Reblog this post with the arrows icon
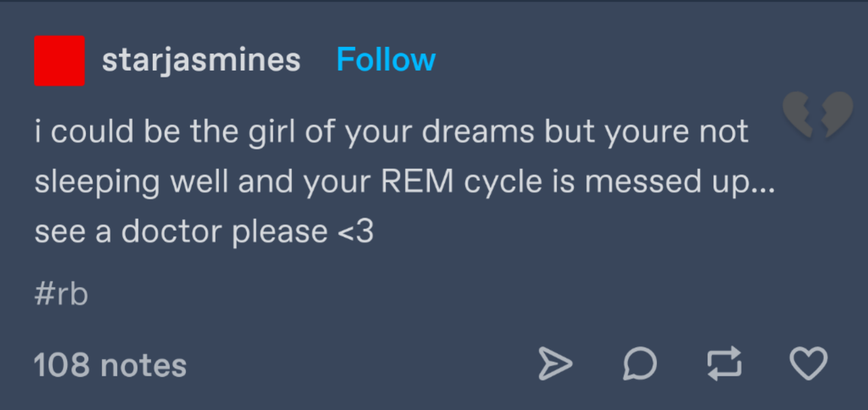This screenshot has width=868, height=410. pyautogui.click(x=724, y=364)
